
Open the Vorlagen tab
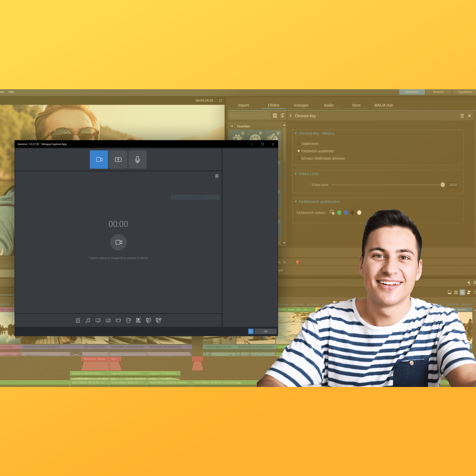pos(301,105)
